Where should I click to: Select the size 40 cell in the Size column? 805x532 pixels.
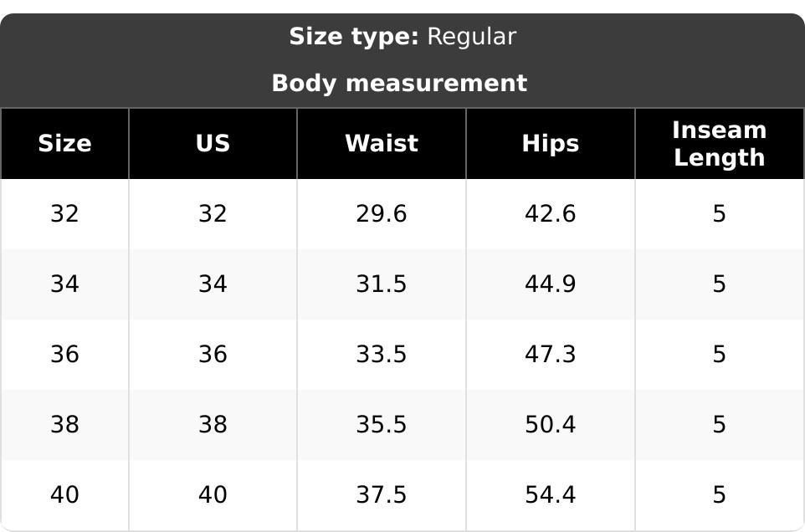pyautogui.click(x=64, y=495)
